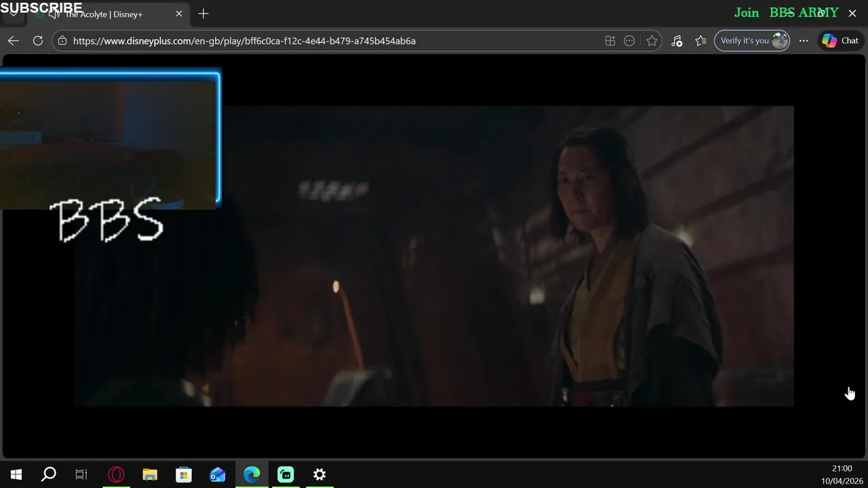Viewport: 868px width, 488px height.
Task: Click the disneyplus.com address bar URL
Action: pyautogui.click(x=244, y=41)
